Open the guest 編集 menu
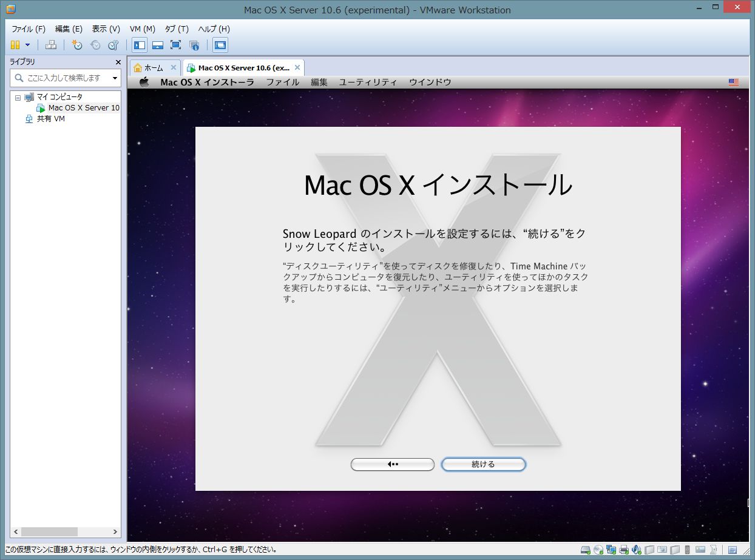Image resolution: width=755 pixels, height=560 pixels. click(319, 83)
